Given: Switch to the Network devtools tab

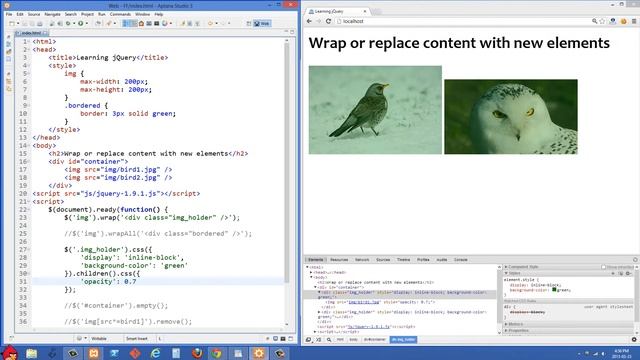Looking at the screenshot, I should pos(362,260).
